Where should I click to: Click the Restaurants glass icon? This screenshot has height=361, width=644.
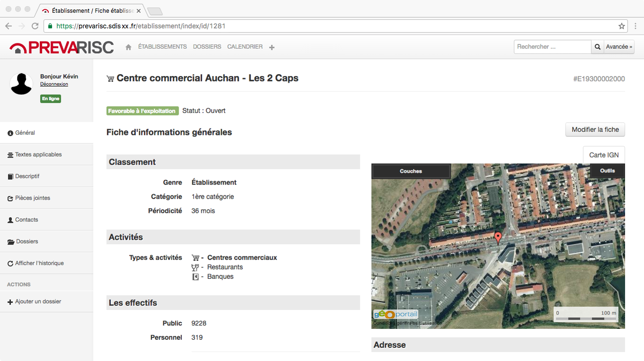click(x=195, y=267)
